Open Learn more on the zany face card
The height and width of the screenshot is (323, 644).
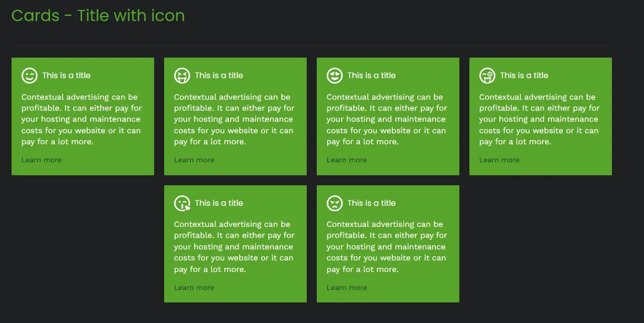(499, 160)
